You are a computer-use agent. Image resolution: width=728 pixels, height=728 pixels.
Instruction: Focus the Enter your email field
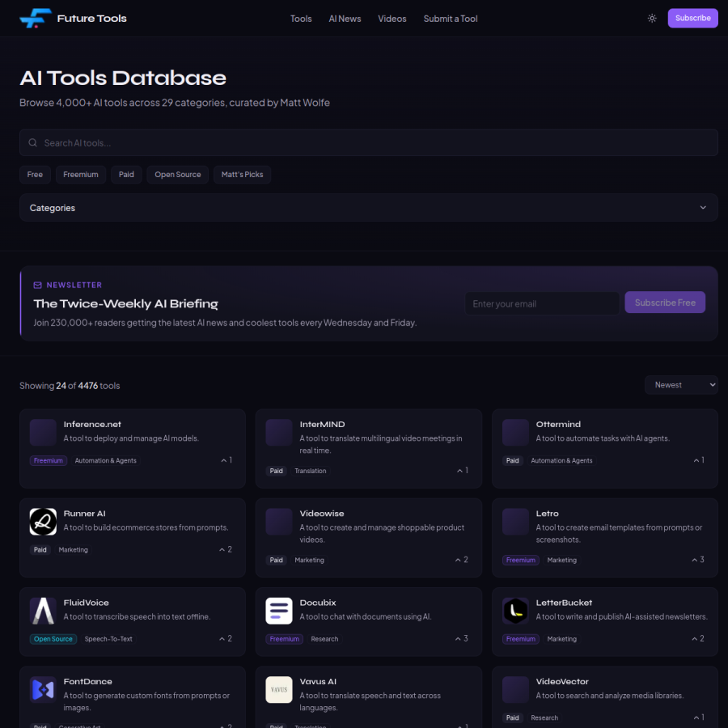tap(542, 303)
